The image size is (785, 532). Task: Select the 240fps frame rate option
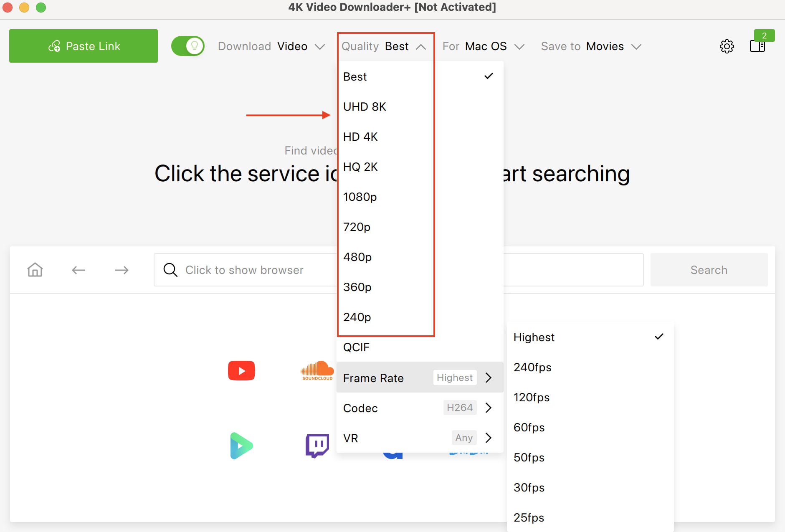point(533,367)
